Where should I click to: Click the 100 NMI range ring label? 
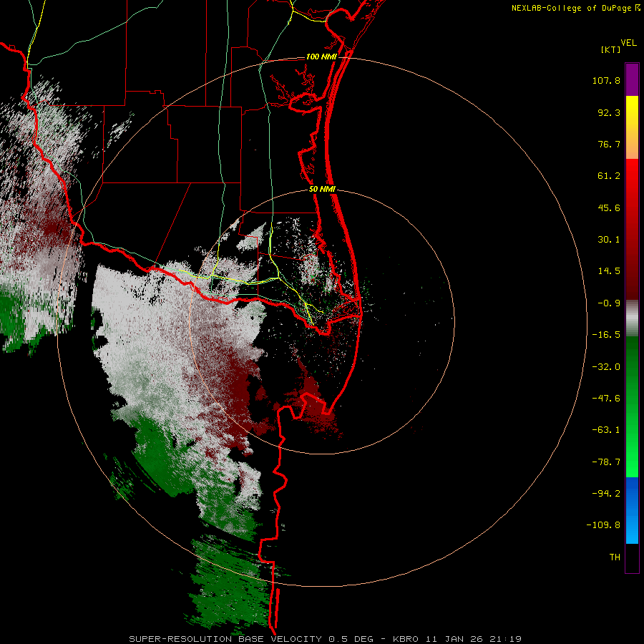321,57
